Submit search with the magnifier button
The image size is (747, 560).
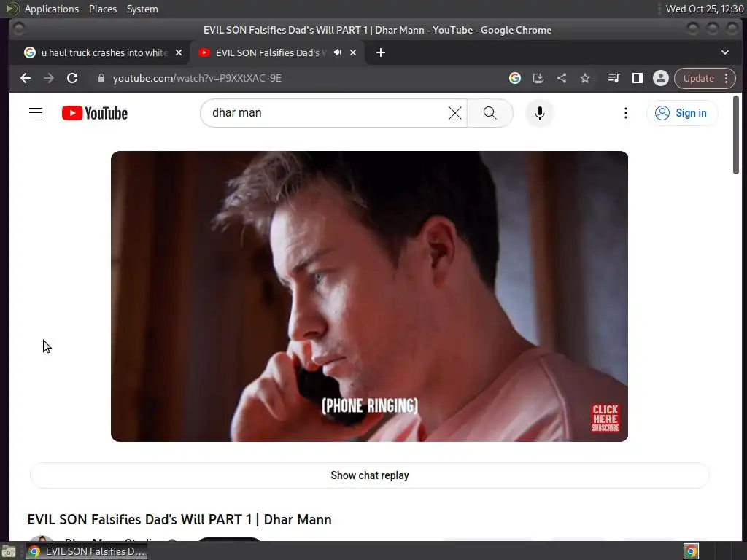[x=489, y=113]
